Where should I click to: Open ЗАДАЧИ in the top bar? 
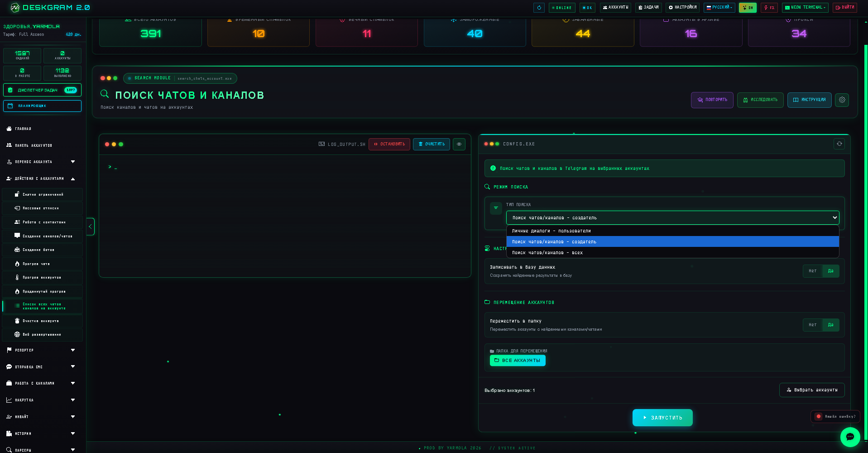(x=648, y=8)
